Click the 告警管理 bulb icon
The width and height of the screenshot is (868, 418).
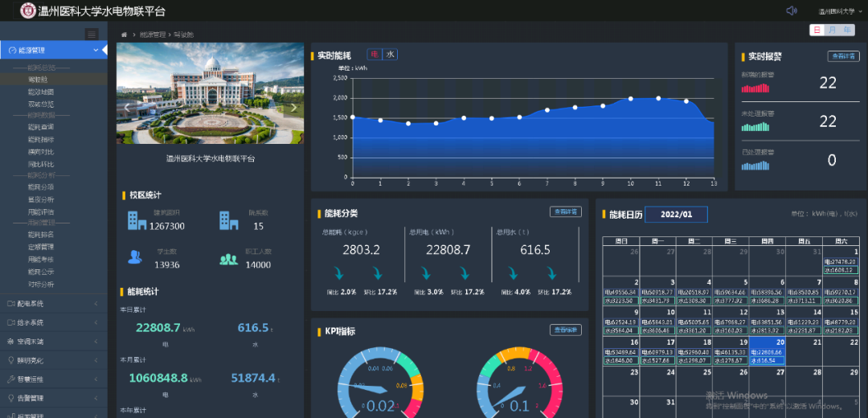click(11, 398)
